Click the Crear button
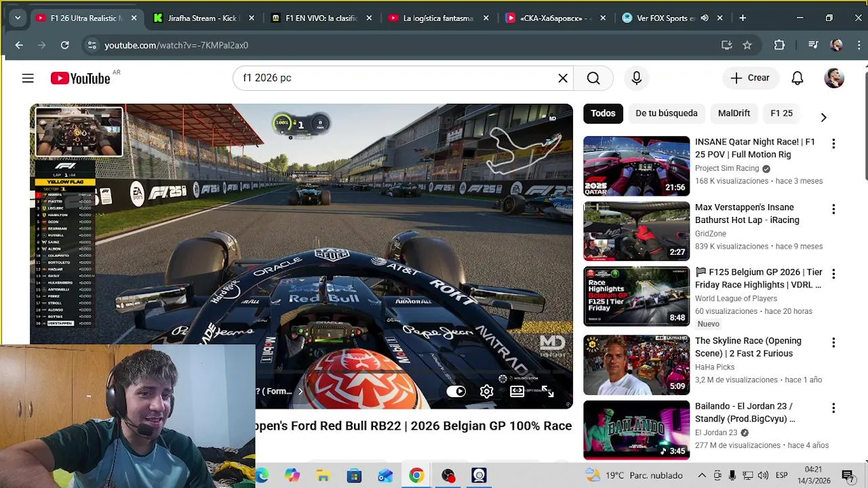This screenshot has width=868, height=488. (x=750, y=78)
